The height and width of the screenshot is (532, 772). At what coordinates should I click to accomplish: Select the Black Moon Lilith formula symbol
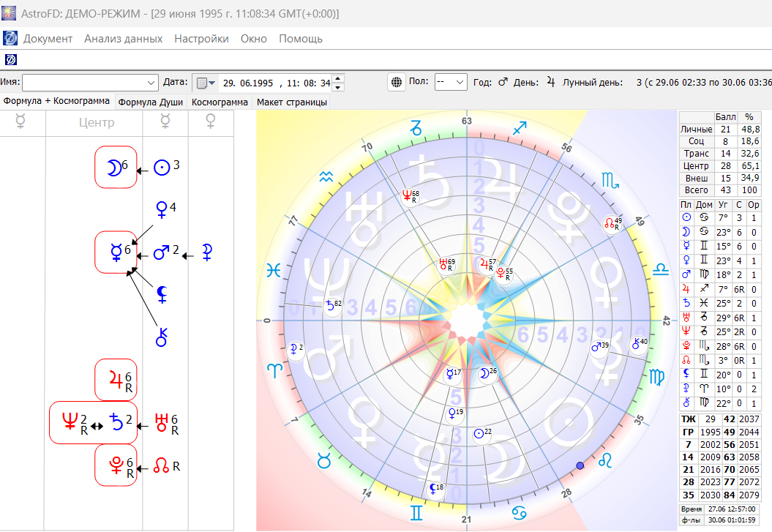162,294
